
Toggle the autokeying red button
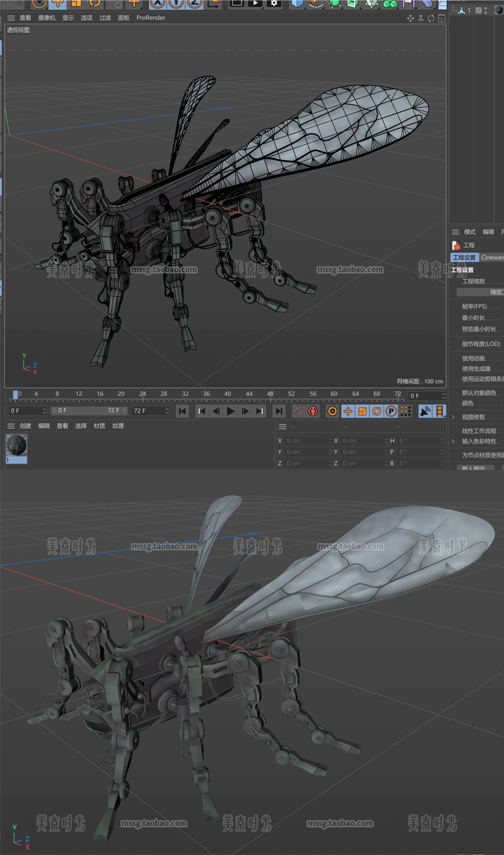coord(312,411)
